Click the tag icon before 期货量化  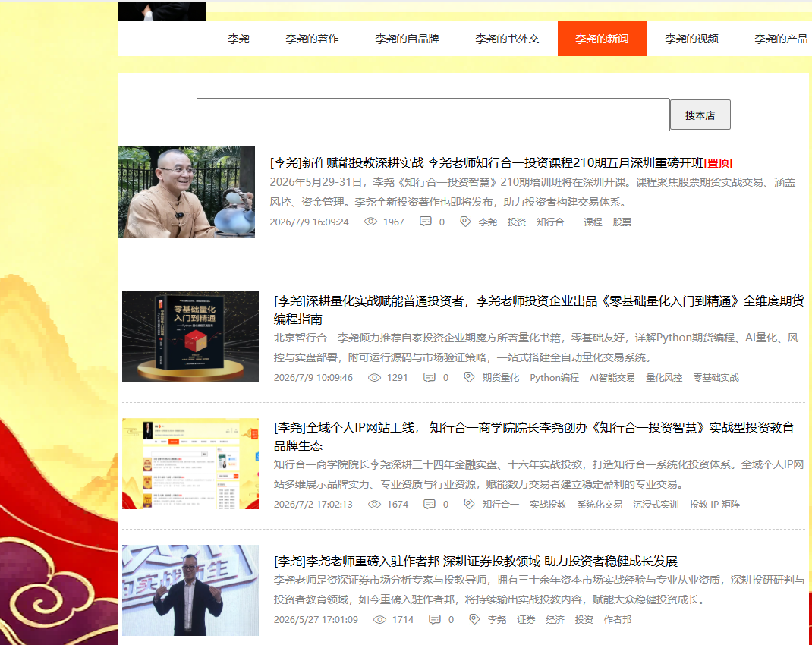(x=469, y=377)
